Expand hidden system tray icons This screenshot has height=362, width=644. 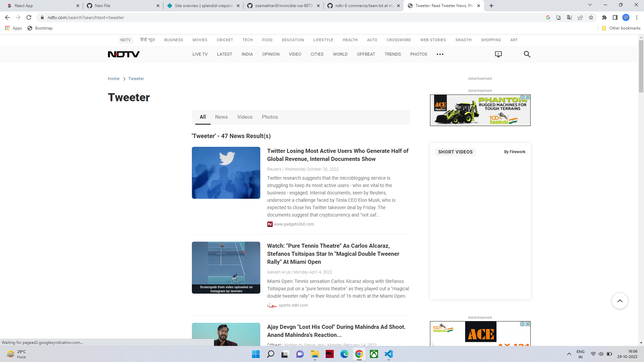pyautogui.click(x=569, y=354)
